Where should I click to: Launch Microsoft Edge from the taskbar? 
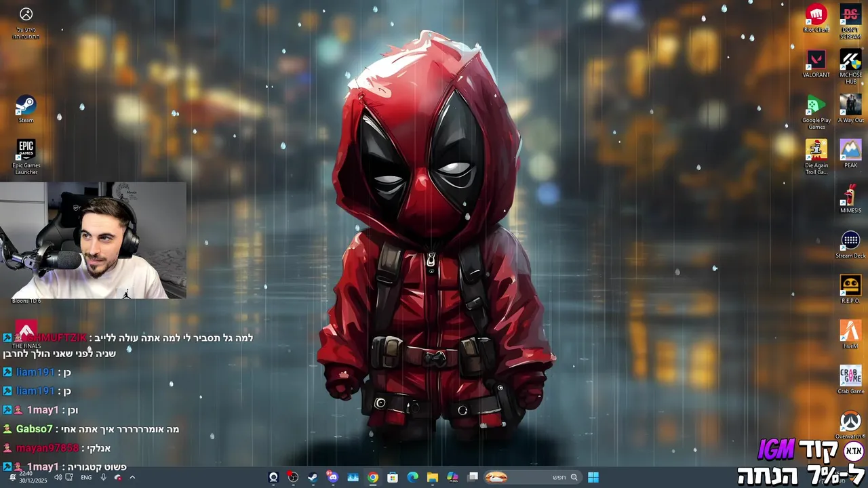coord(412,477)
